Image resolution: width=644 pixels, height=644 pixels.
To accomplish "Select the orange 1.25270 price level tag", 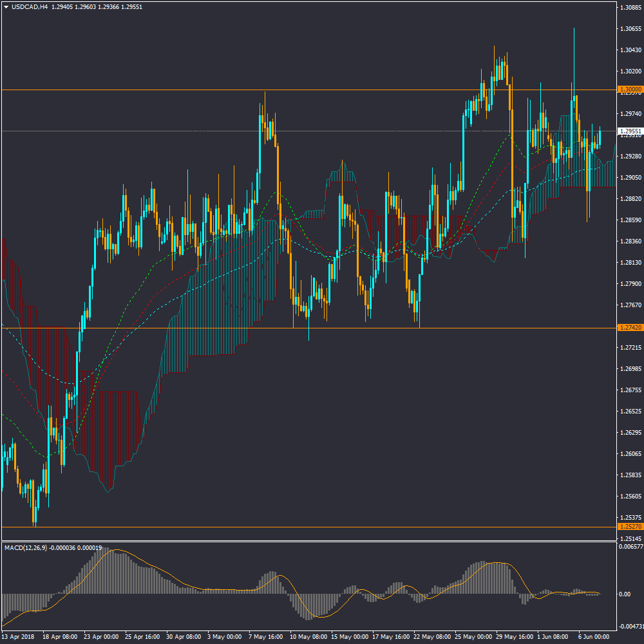I will pos(629,527).
